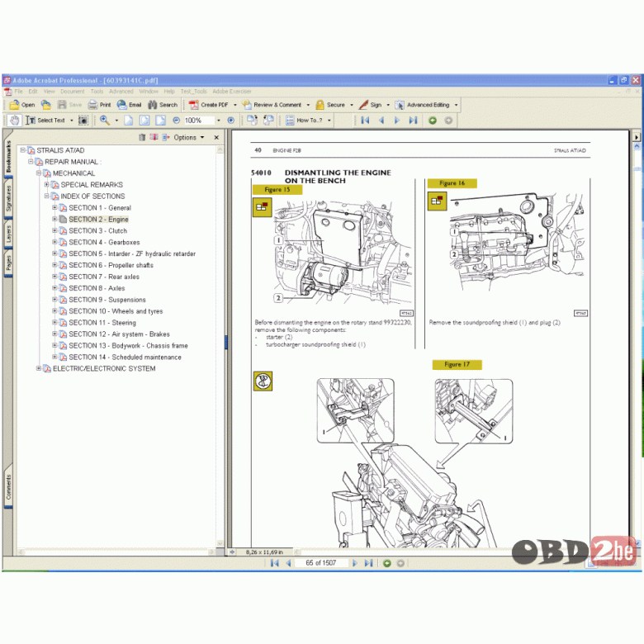
Task: Click the Open folder toolbar icon
Action: click(x=22, y=105)
